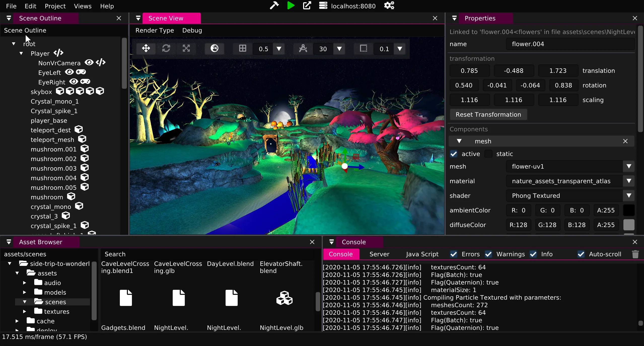The image size is (644, 346).
Task: Open the Project menu
Action: point(55,6)
